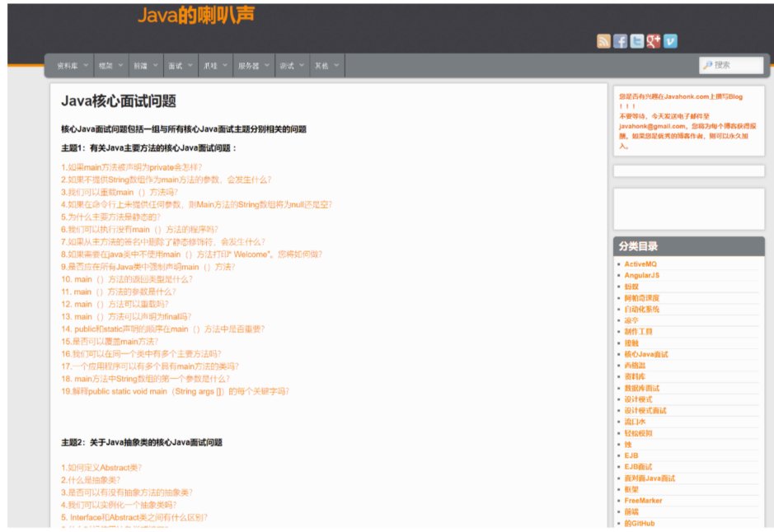
Task: Open the AngularJS category link
Action: click(642, 276)
